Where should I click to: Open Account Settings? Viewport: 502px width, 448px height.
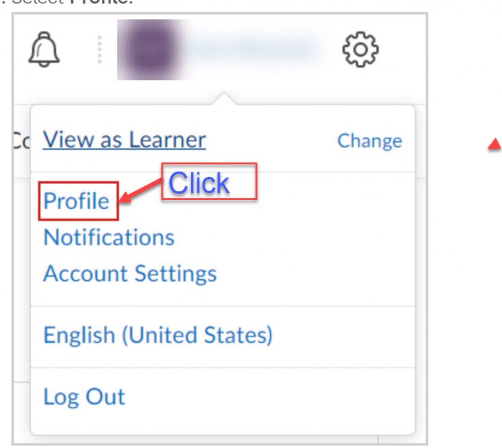pyautogui.click(x=129, y=273)
